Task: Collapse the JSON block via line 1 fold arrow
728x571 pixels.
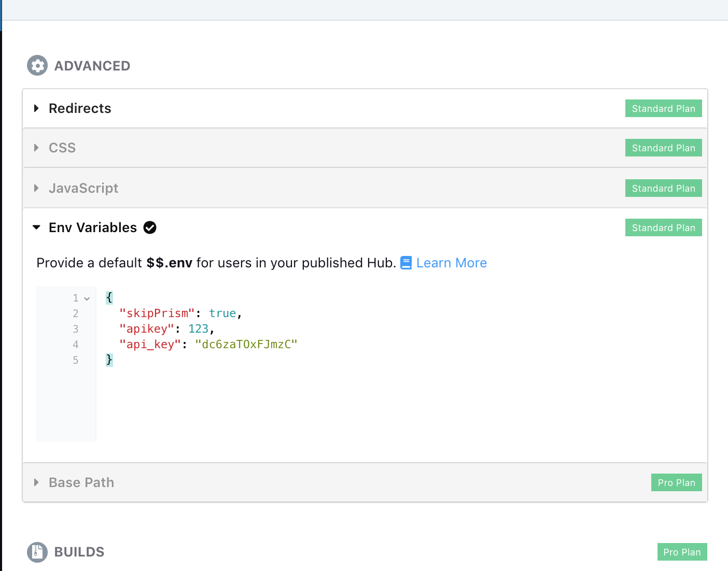Action: pyautogui.click(x=86, y=298)
